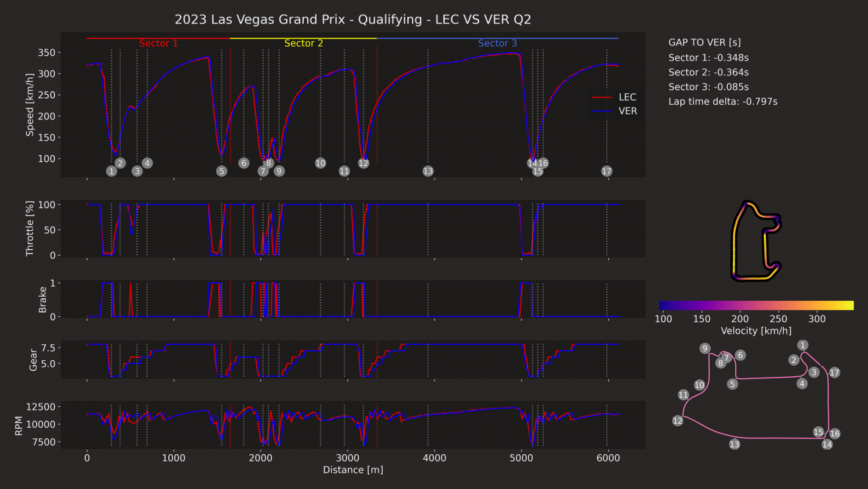The height and width of the screenshot is (489, 868).
Task: Click turn 6 circle on the track map
Action: click(x=740, y=356)
